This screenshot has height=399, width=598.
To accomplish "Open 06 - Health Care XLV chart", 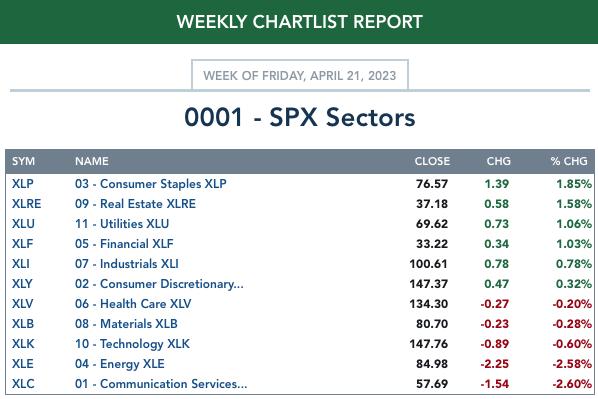I will click(x=133, y=304).
